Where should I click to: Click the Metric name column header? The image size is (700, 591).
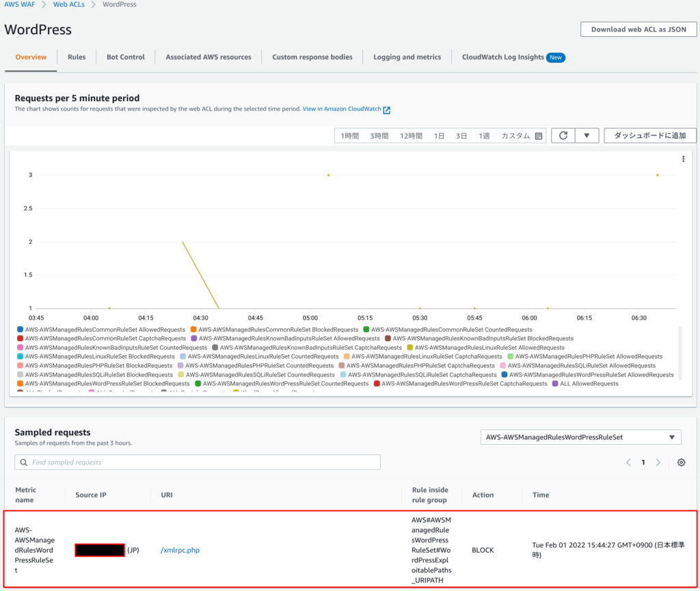tap(25, 495)
